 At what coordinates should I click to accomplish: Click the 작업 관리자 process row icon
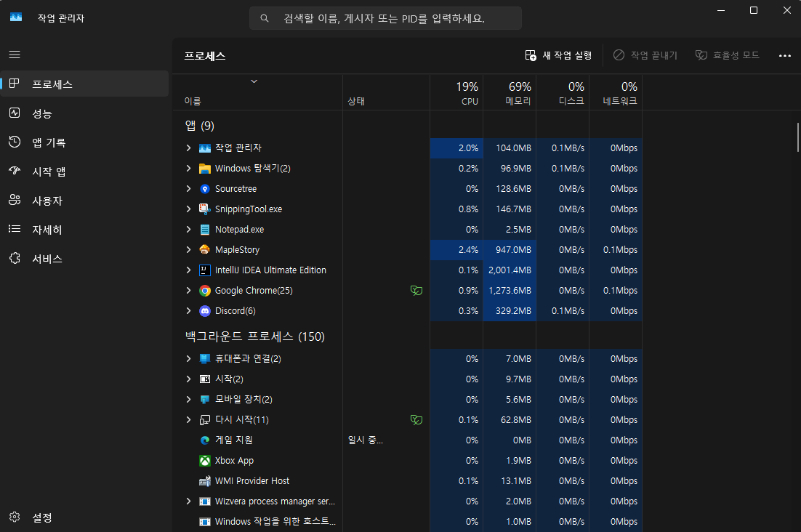coord(205,148)
